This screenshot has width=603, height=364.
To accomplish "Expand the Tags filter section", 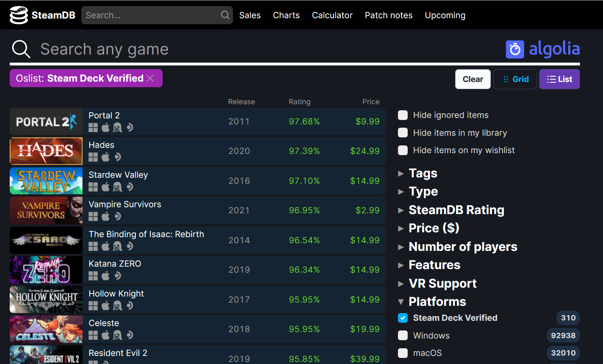I will coord(423,173).
